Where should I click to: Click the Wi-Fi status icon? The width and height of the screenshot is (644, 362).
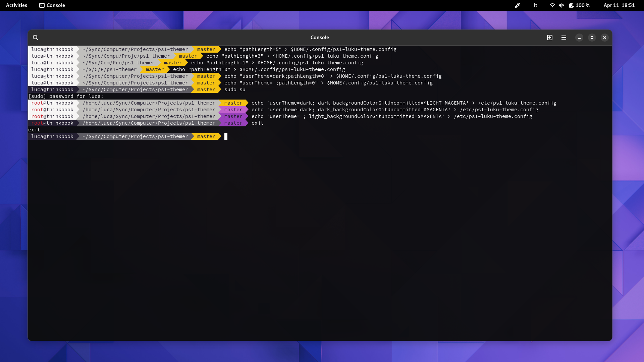coord(552,5)
